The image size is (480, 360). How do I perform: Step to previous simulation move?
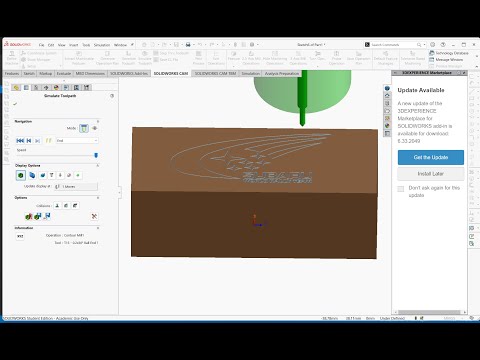click(x=29, y=141)
